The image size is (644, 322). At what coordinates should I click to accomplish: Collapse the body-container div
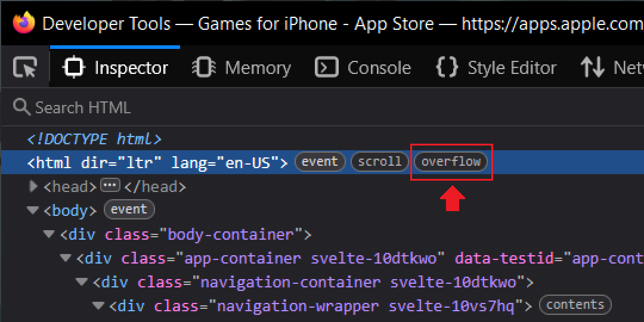coord(49,234)
